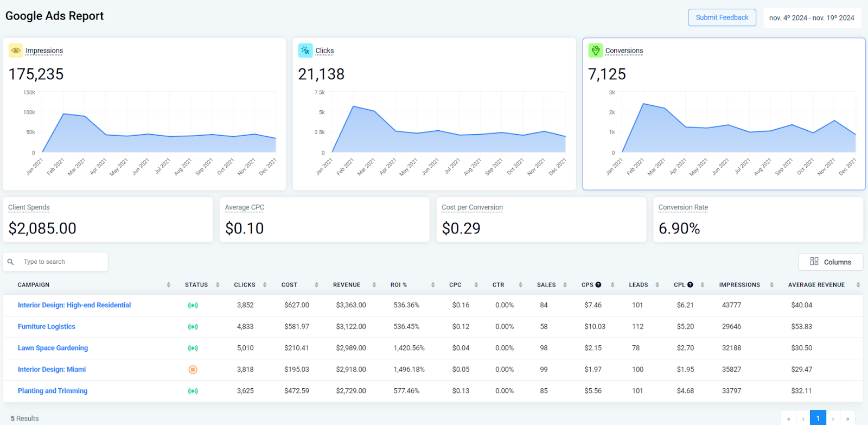Open Furniture Logistics campaign
The image size is (868, 425).
coord(47,327)
